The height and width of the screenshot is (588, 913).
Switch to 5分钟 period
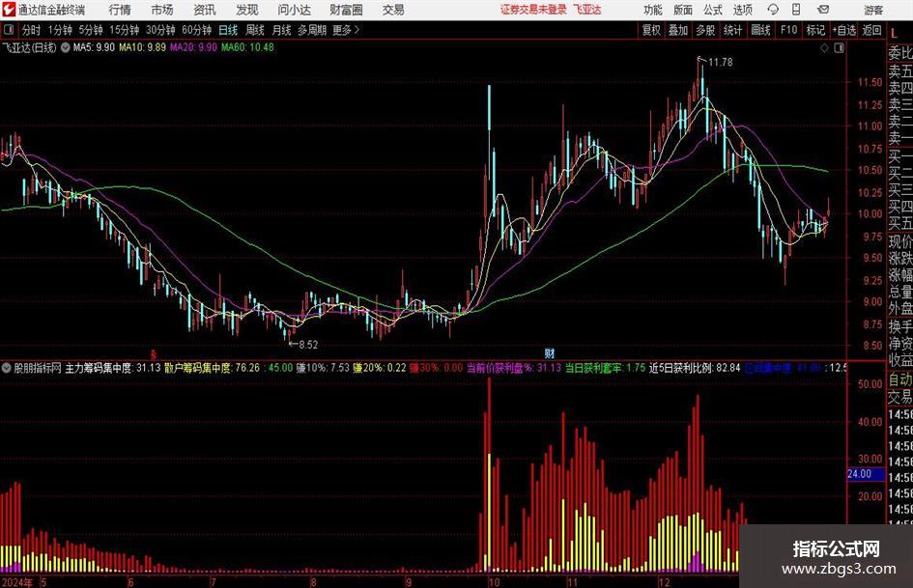click(x=91, y=30)
